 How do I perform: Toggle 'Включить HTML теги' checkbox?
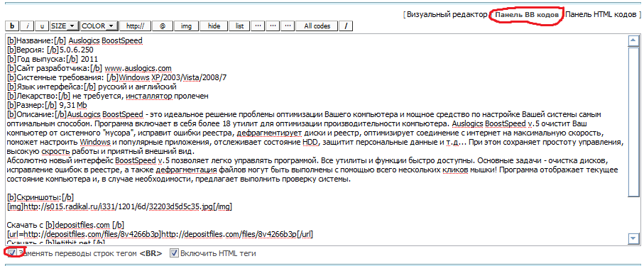click(174, 253)
